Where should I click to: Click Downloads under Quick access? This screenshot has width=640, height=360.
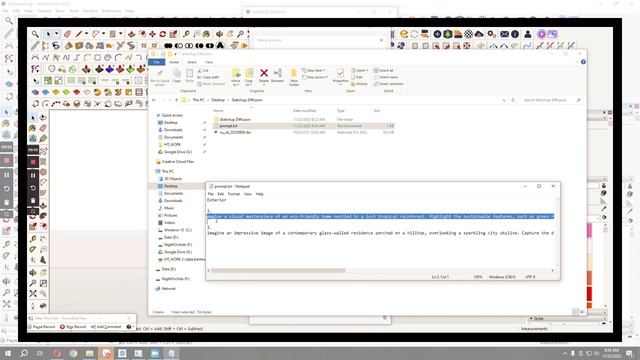coord(173,130)
